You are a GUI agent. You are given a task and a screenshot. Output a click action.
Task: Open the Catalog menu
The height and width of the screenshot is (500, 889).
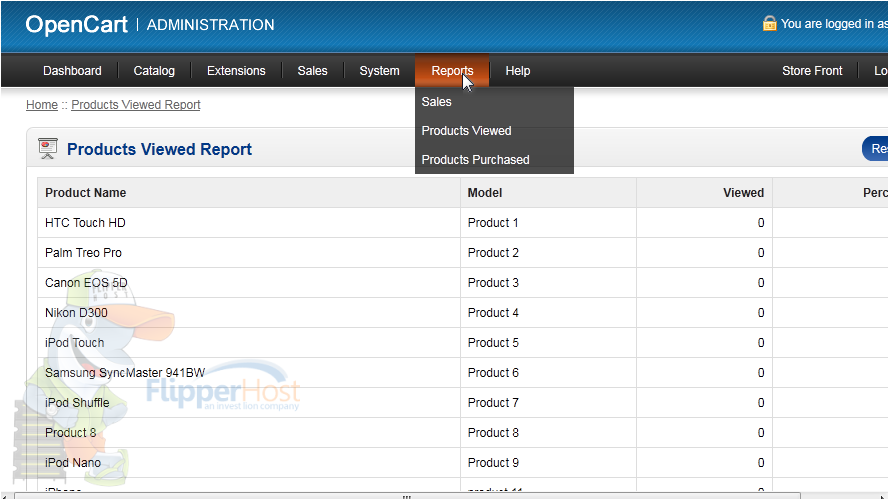154,71
